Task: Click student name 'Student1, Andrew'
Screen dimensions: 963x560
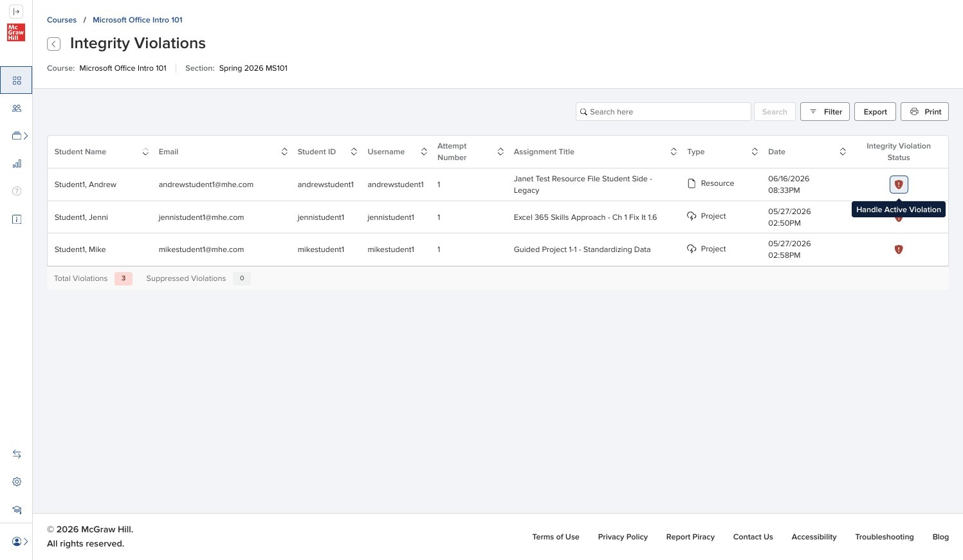Action: (x=86, y=185)
